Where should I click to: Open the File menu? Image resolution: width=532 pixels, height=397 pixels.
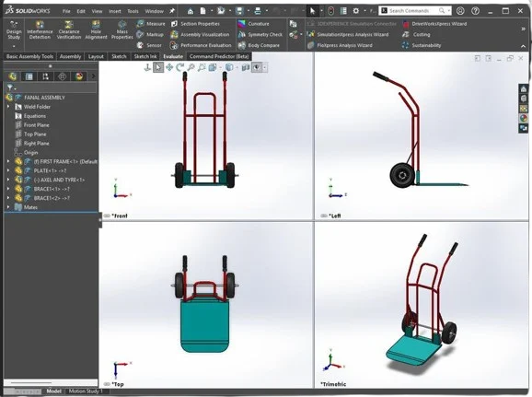[66, 11]
